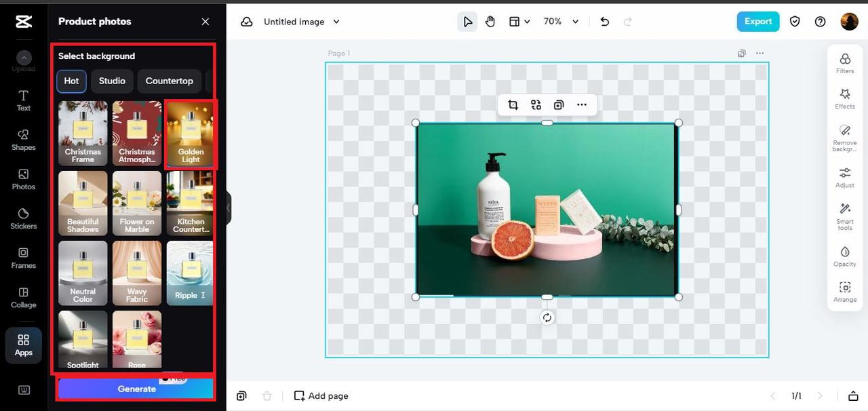Choose the Christmas Atmosphere background
Screen dimensions: 868x411
point(137,133)
